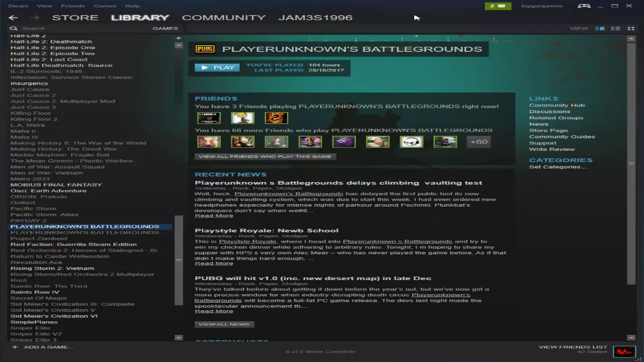Select Sid Meier's Civilization VI

(54, 316)
